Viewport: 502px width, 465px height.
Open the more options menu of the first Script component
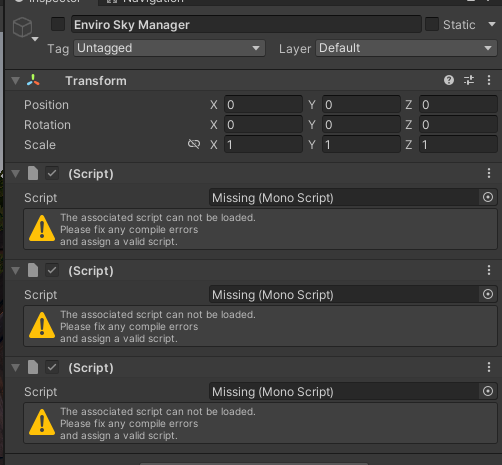coord(489,173)
